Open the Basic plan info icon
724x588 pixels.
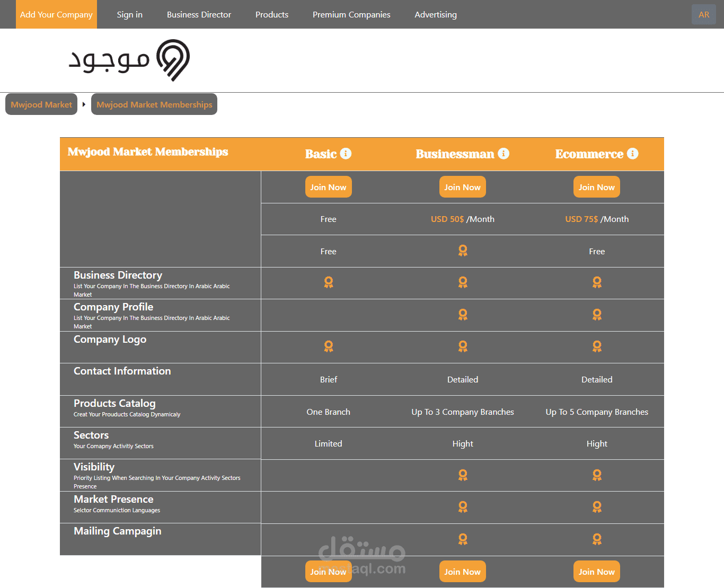tap(346, 154)
